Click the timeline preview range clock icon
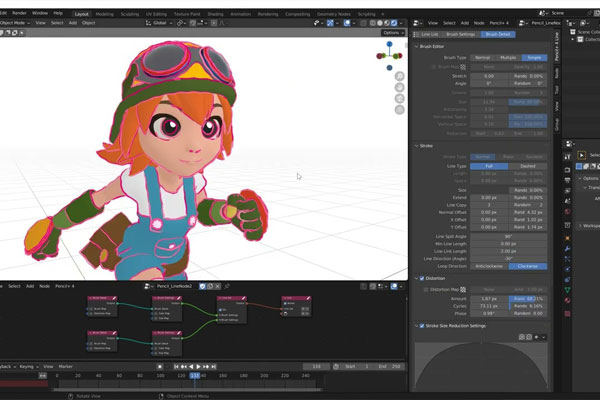The height and width of the screenshot is (400, 600). (x=336, y=367)
